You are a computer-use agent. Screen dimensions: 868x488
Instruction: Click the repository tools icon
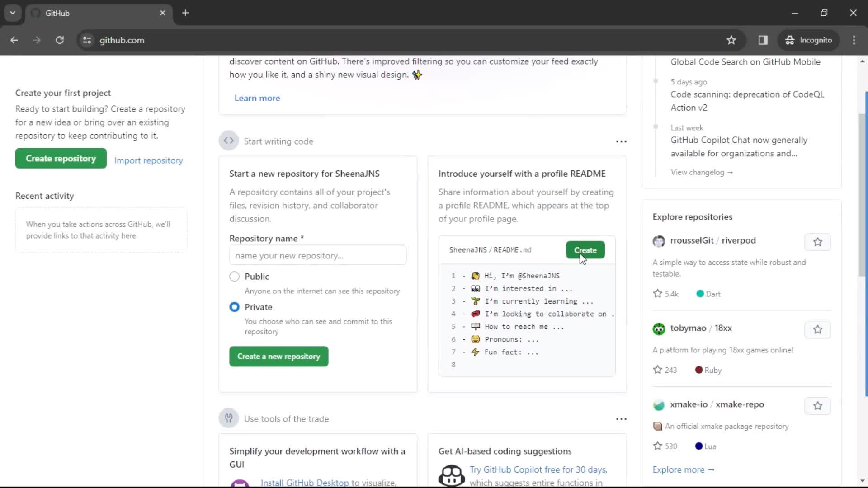pos(229,418)
